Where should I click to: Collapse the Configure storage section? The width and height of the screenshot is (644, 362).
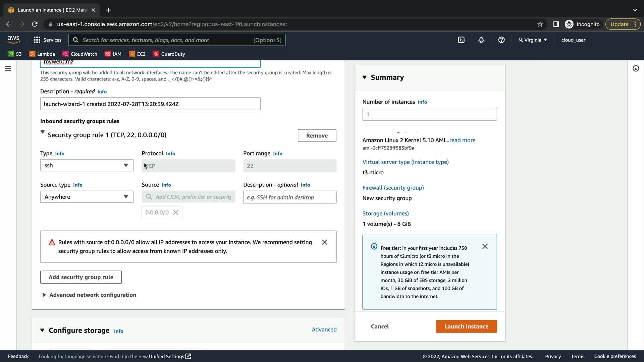point(42,330)
